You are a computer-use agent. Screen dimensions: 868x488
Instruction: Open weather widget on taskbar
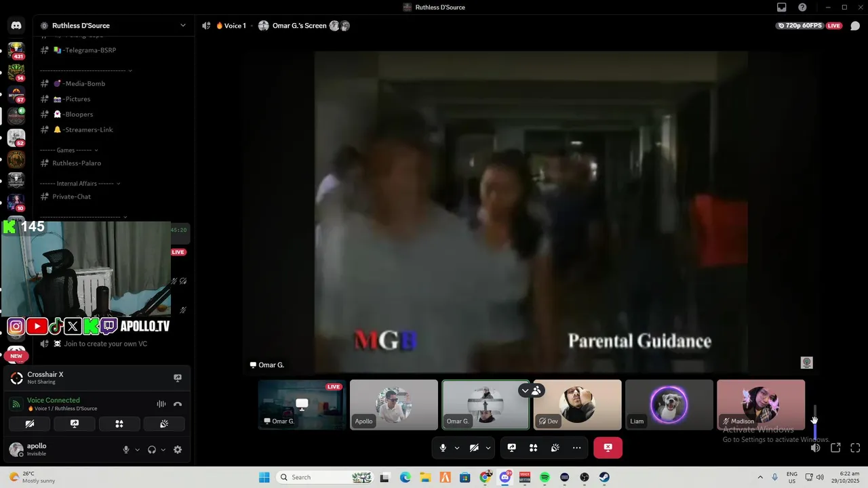point(33,477)
